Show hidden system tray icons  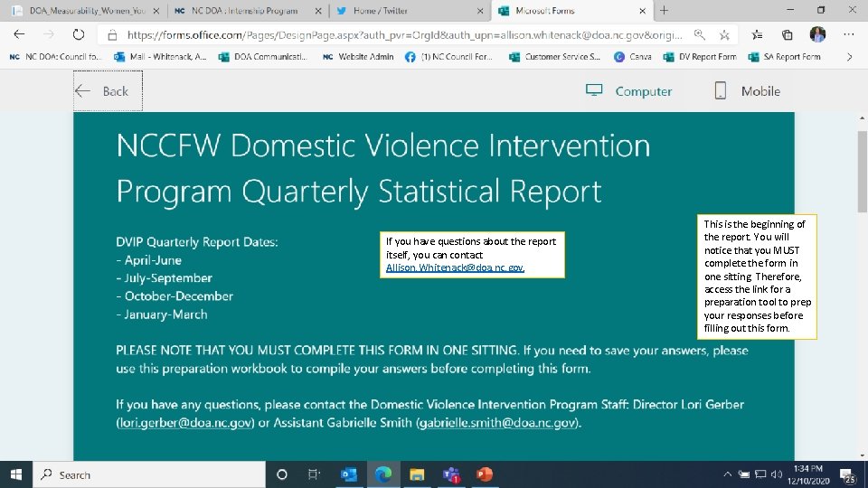click(727, 474)
